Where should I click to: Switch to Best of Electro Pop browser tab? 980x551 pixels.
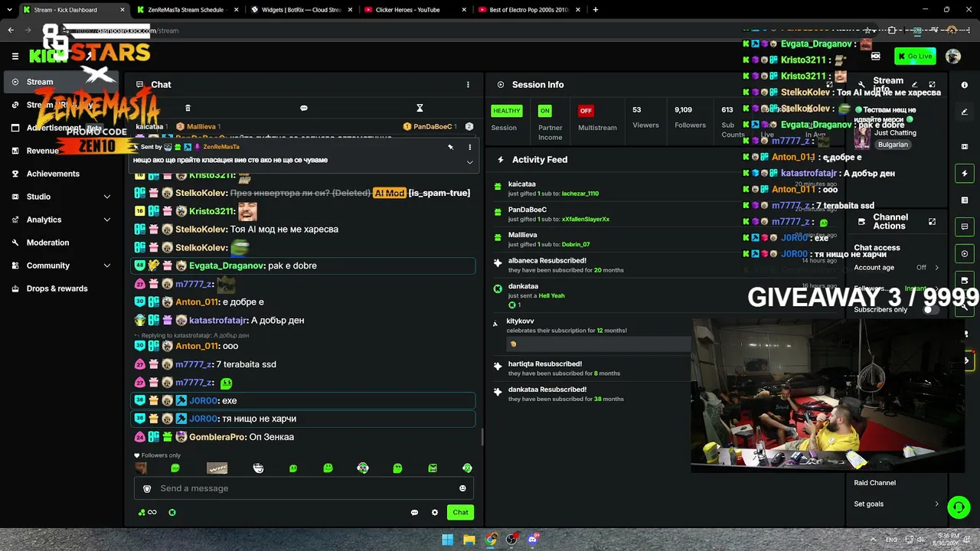[528, 10]
